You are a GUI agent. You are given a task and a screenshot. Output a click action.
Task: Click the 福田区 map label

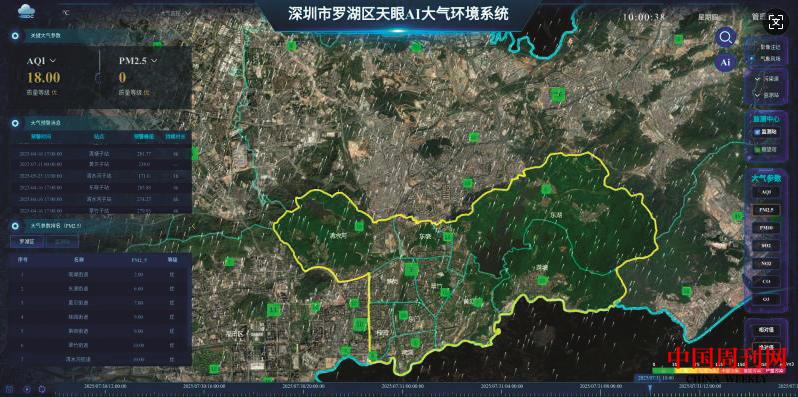coord(236,334)
